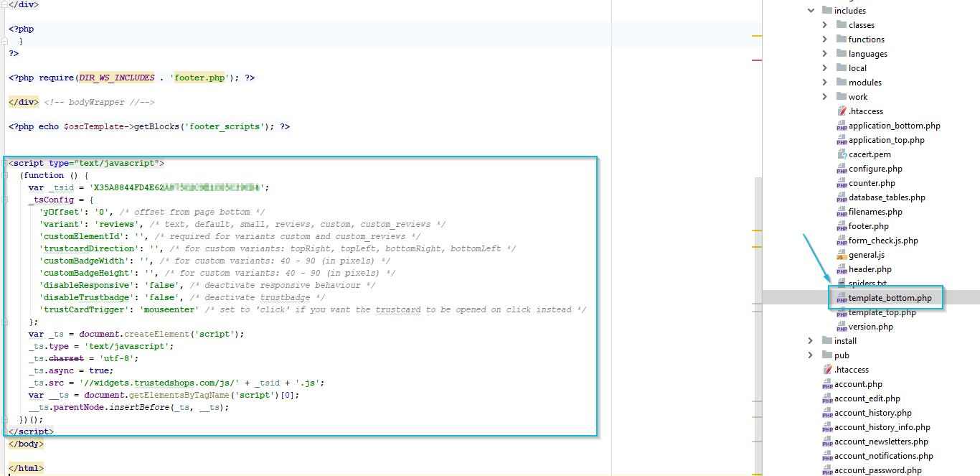Open filenames.php in project tree

[875, 212]
